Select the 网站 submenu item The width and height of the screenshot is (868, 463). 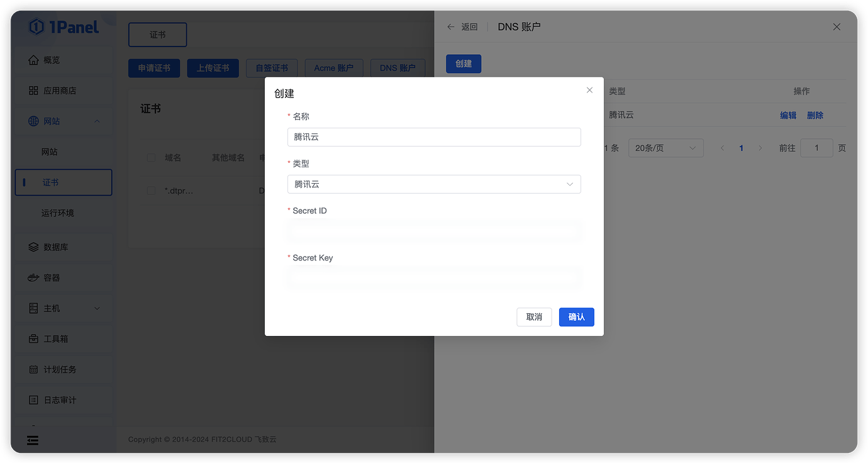tap(64, 152)
